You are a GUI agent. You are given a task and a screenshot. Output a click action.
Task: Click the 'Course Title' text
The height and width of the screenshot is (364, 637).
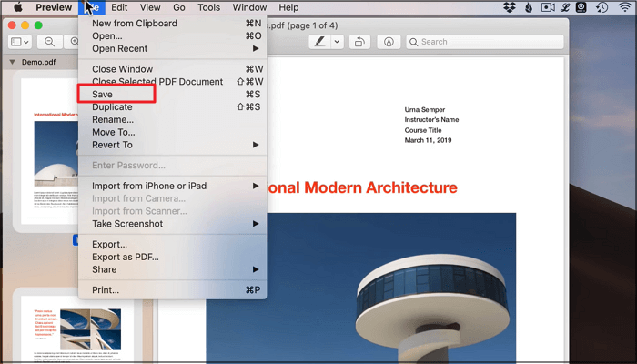coord(423,130)
